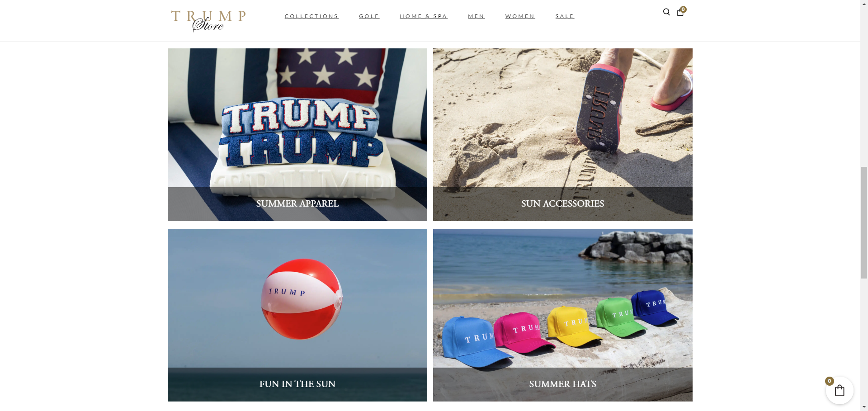The height and width of the screenshot is (411, 868).
Task: Click the scrollbar down arrow
Action: [x=864, y=407]
